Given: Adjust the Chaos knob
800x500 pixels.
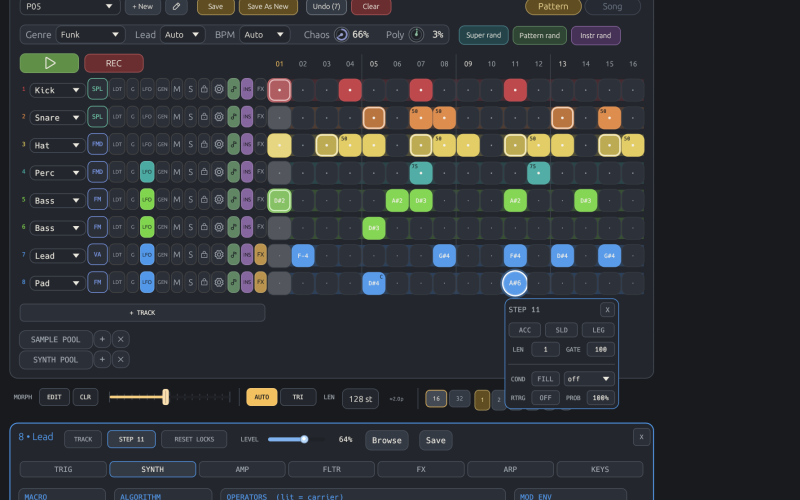Looking at the screenshot, I should (341, 35).
